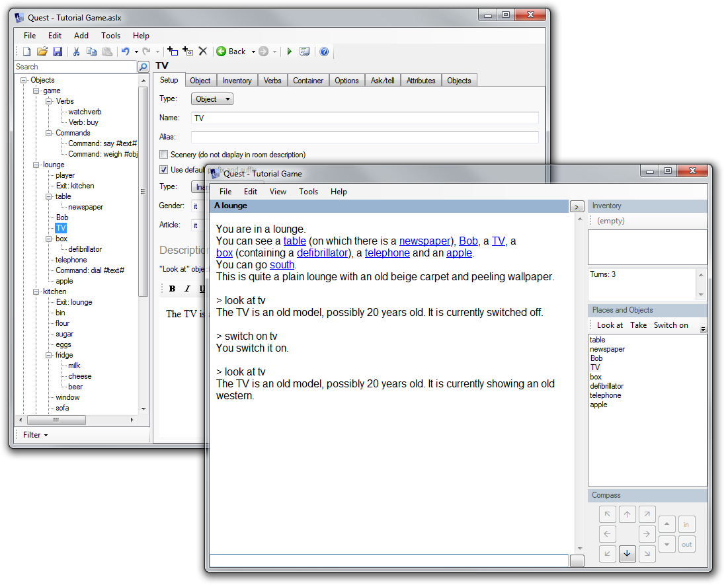Click the compass east arrow
The height and width of the screenshot is (585, 728).
click(647, 534)
